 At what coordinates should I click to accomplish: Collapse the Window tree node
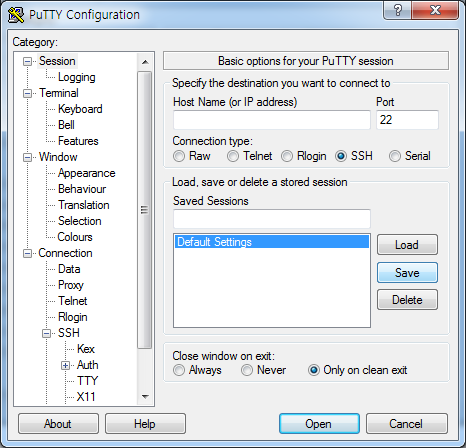point(27,157)
